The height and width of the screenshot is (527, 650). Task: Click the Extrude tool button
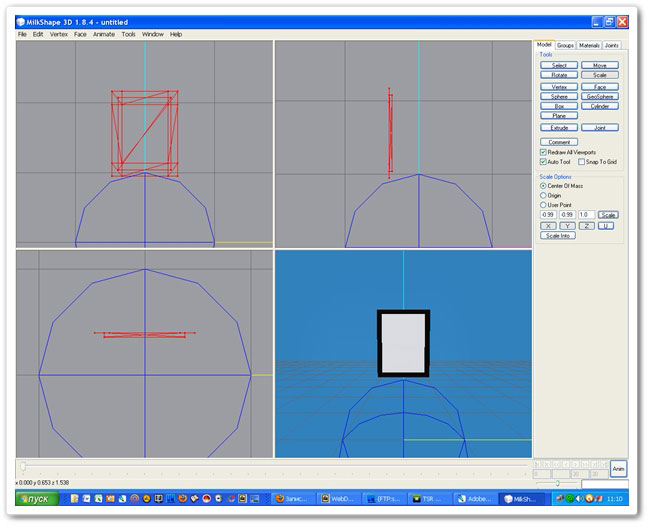tap(559, 128)
